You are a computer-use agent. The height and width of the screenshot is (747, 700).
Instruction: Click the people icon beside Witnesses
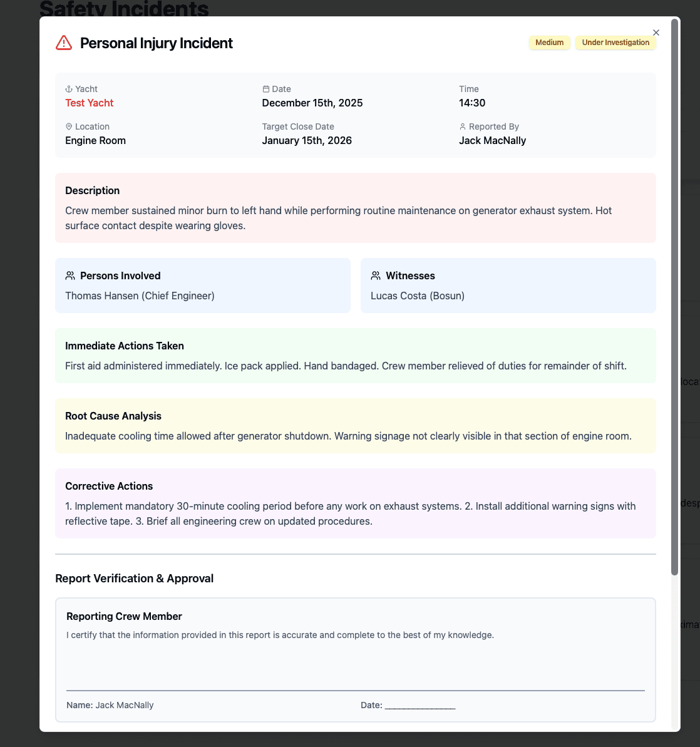[x=376, y=276]
